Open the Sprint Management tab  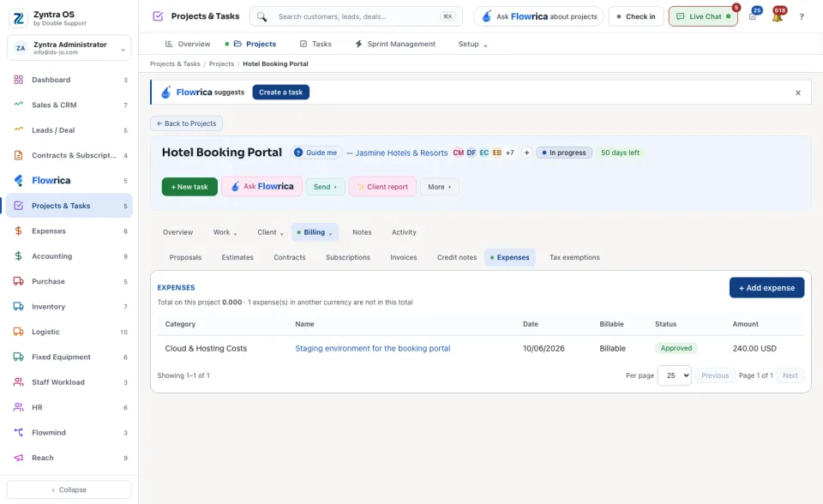[x=395, y=44]
